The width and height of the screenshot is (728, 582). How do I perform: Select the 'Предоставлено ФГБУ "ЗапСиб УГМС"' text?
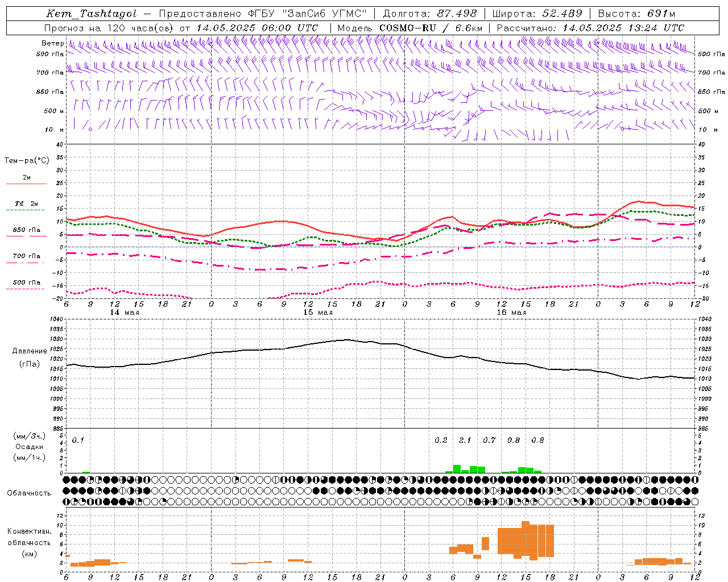tap(263, 14)
